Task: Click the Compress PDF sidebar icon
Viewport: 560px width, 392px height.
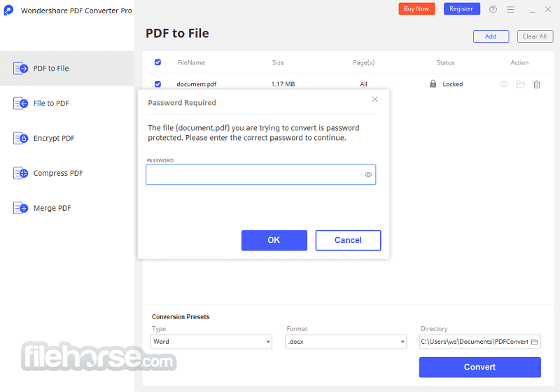Action: 20,173
